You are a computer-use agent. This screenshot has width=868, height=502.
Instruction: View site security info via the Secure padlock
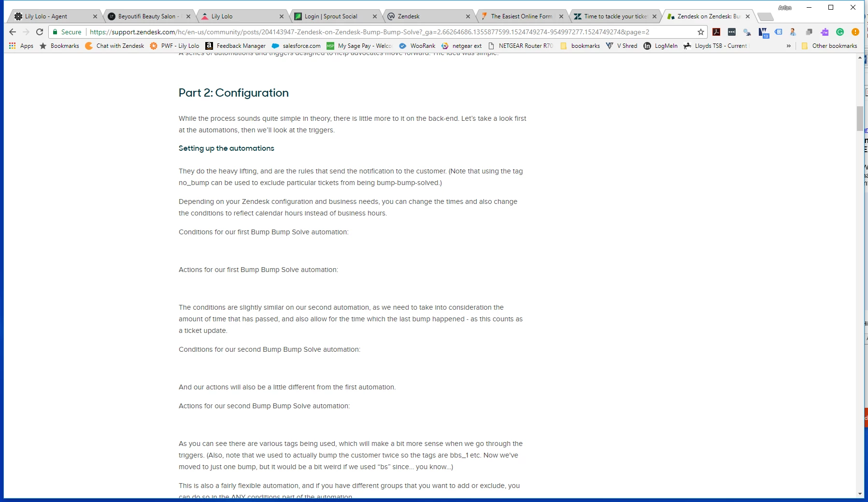point(67,32)
